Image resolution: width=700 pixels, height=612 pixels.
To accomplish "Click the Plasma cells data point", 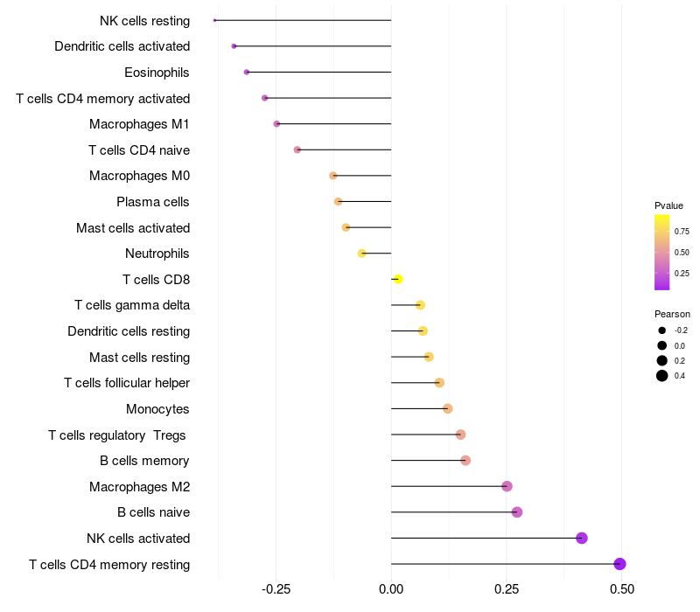I will click(x=339, y=202).
